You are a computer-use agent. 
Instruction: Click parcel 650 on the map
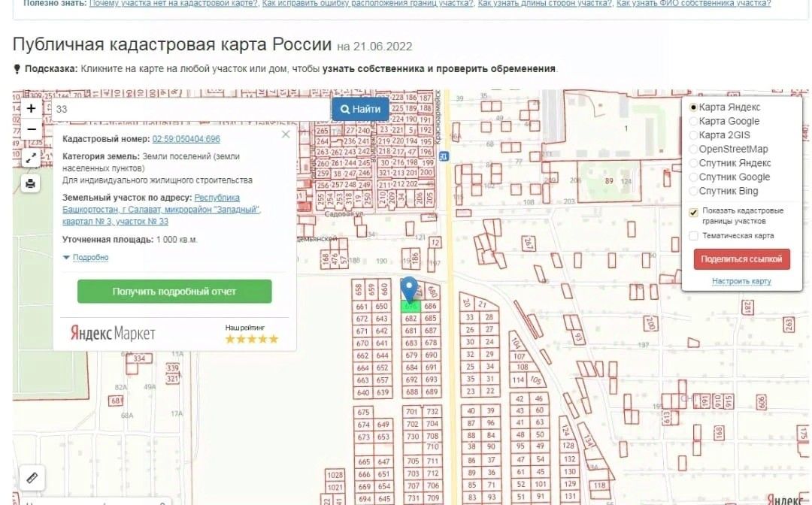click(382, 307)
